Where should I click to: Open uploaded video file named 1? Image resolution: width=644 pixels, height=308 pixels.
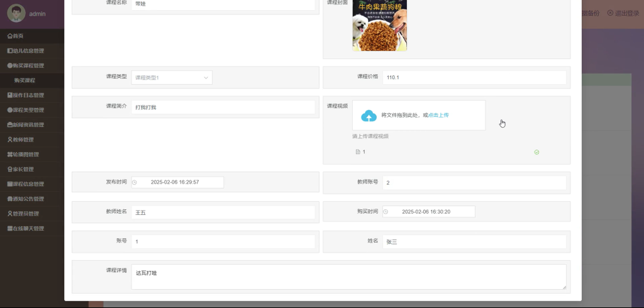tap(364, 152)
